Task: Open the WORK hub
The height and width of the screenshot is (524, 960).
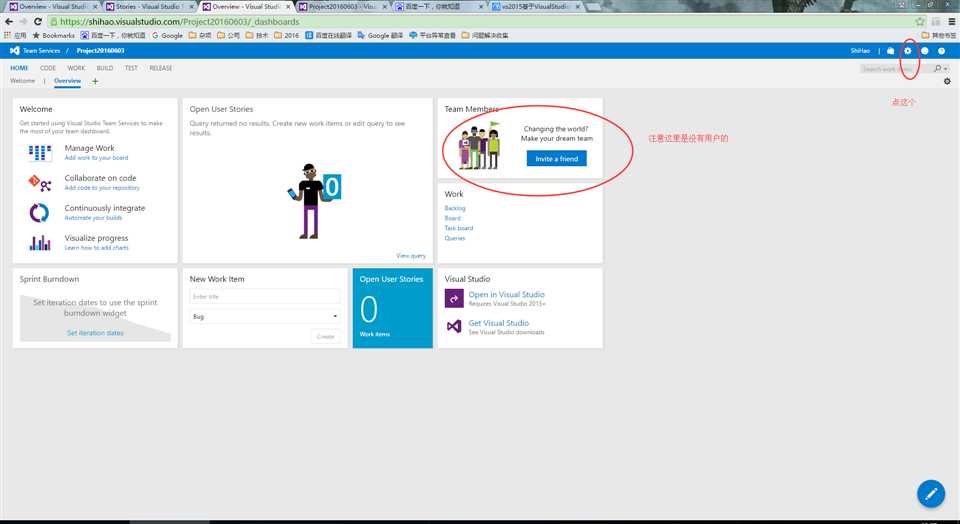Action: tap(76, 68)
